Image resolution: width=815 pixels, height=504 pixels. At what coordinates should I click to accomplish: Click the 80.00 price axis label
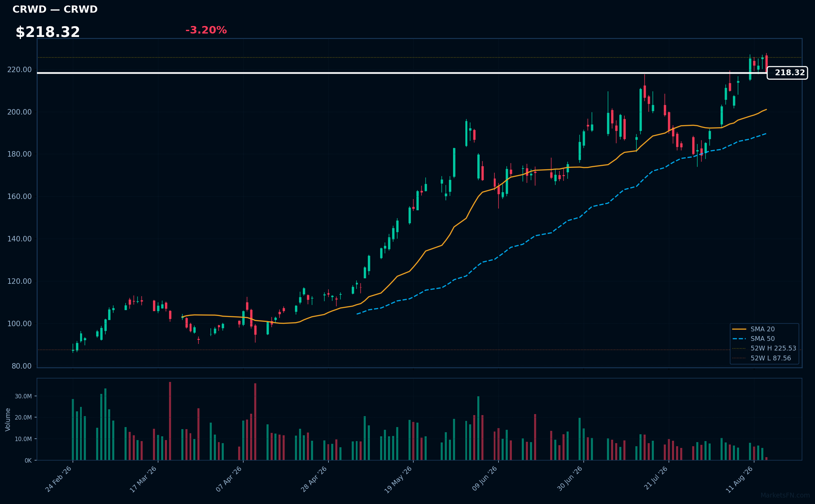pos(22,366)
